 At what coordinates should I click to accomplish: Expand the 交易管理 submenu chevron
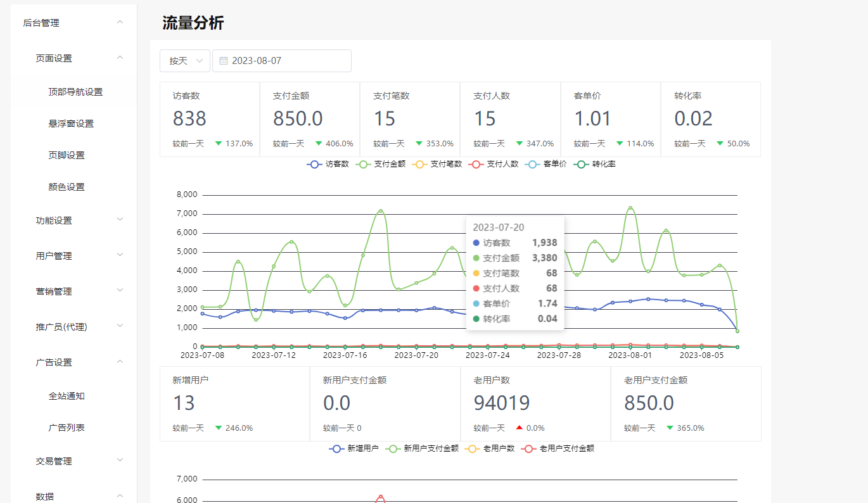click(x=120, y=461)
